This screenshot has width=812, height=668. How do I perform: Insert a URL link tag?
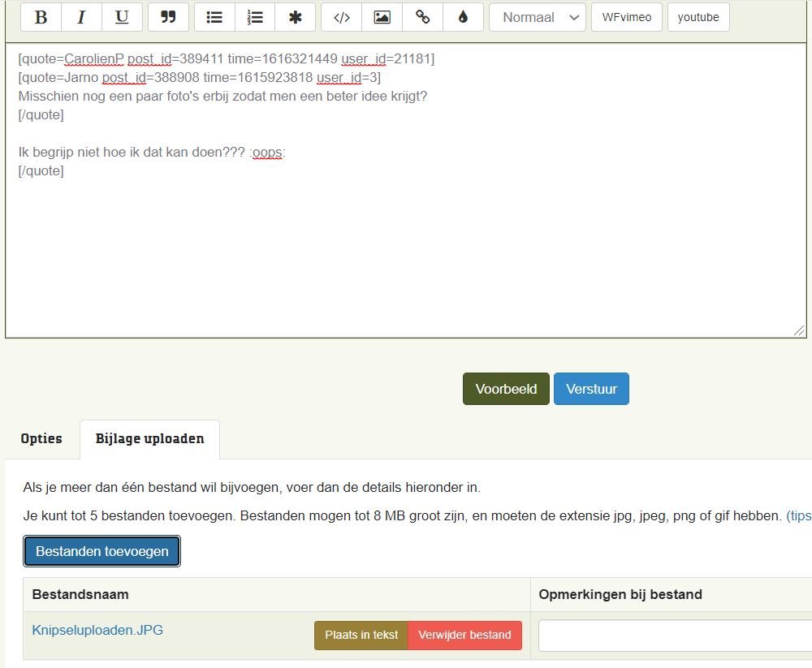tap(422, 17)
